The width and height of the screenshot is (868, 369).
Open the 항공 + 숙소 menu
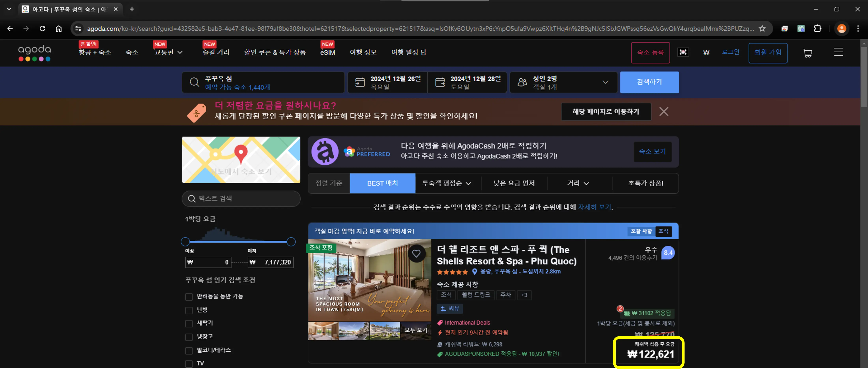pos(95,52)
